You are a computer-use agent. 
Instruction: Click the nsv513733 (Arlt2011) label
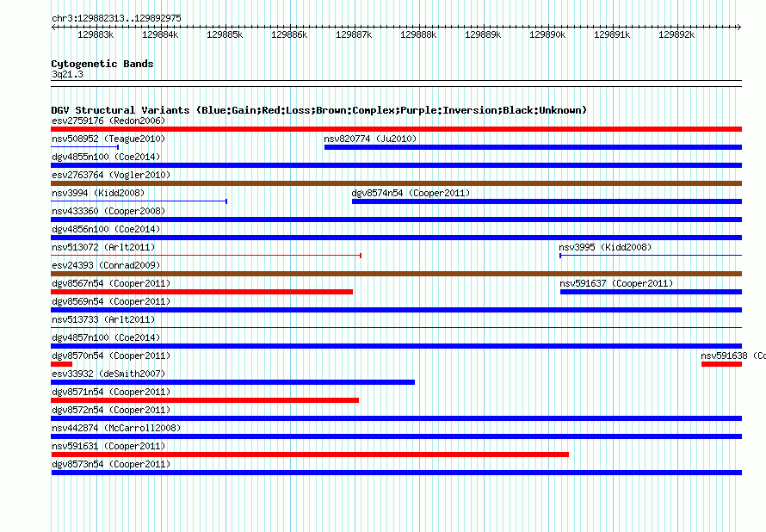tap(103, 319)
